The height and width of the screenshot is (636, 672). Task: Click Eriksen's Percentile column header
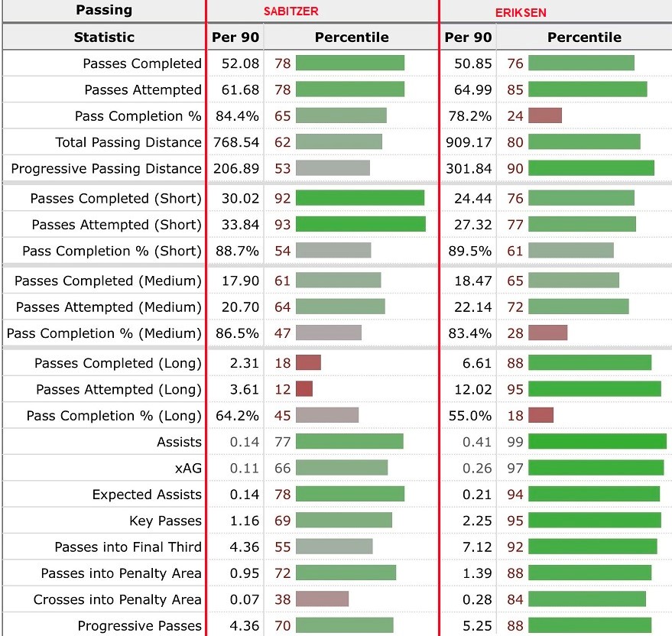(x=584, y=37)
